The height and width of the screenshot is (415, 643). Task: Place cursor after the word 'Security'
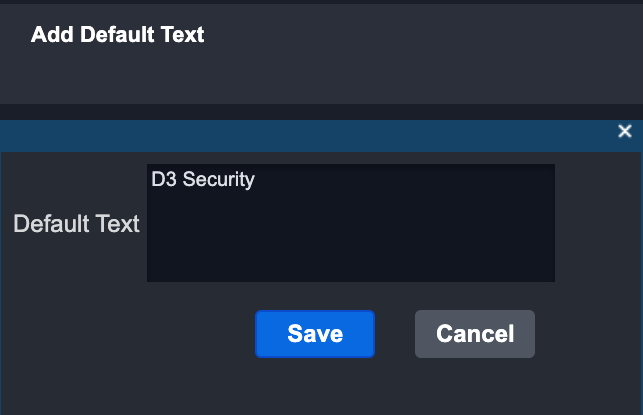(x=256, y=180)
